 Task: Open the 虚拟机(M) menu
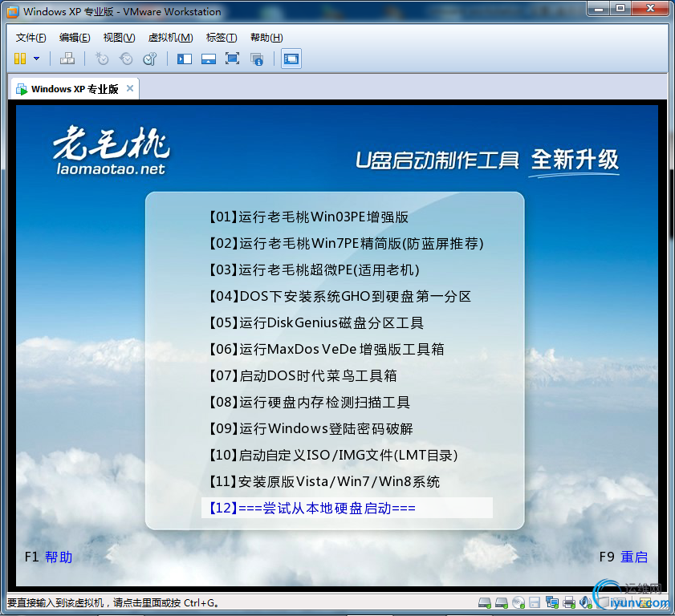[x=170, y=38]
